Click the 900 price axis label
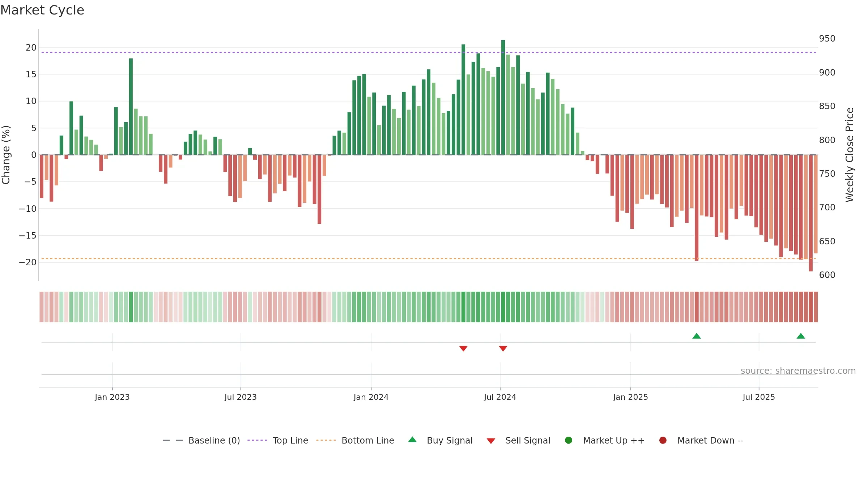Viewport: 868px width, 488px height. [827, 73]
